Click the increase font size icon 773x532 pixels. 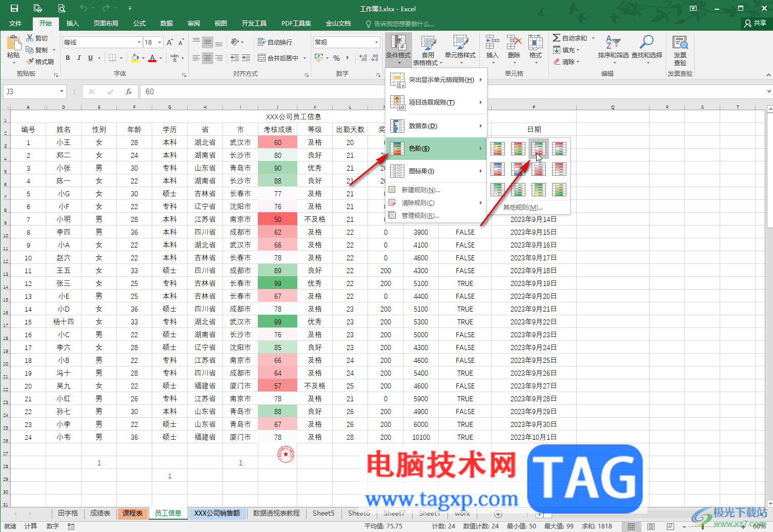170,42
